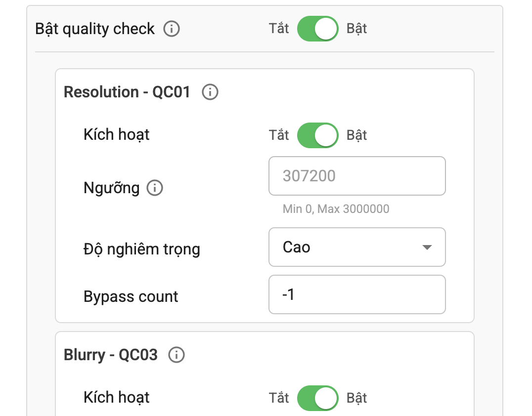Open info for the "Blurry - QC03" check
532x416 pixels.
coord(177,354)
